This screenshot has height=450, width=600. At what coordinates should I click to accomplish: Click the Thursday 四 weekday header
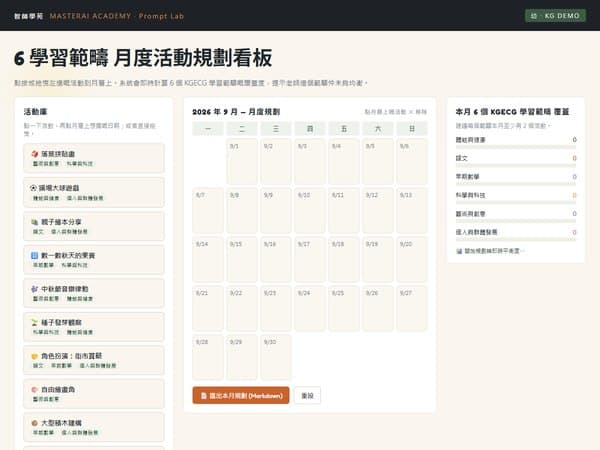(310, 129)
